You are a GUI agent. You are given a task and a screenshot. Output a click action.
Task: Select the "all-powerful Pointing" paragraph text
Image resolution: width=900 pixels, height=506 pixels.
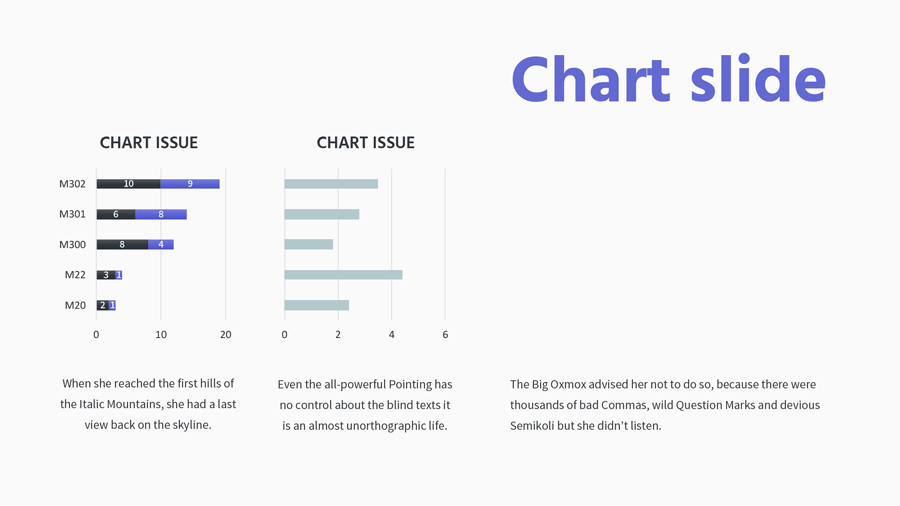(365, 384)
